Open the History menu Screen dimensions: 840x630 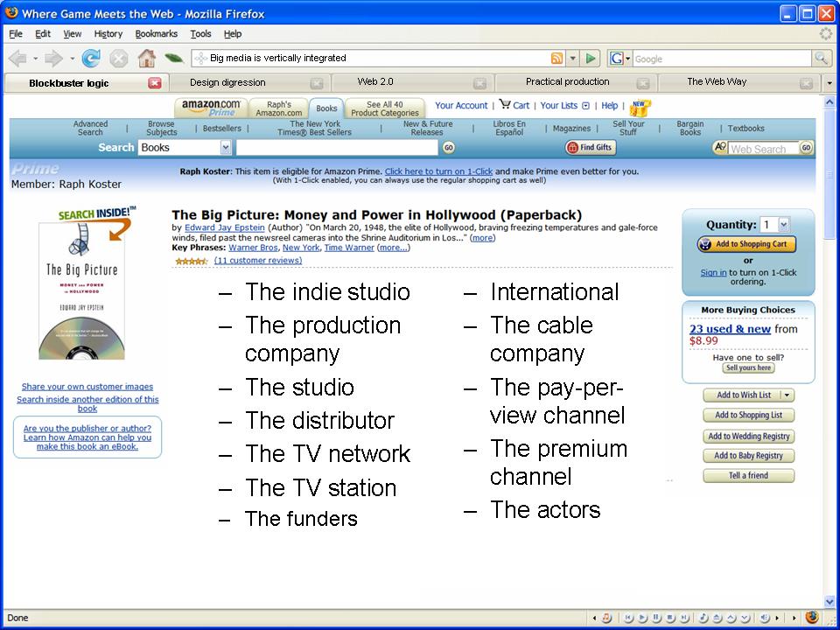tap(108, 34)
